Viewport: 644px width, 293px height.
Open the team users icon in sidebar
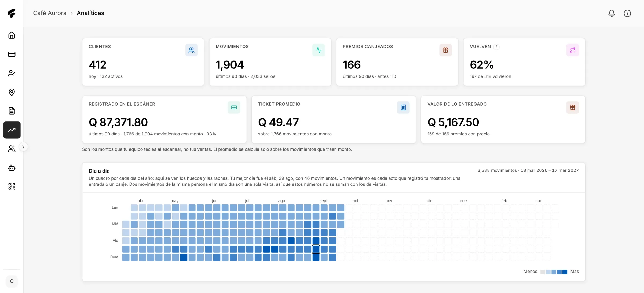coord(12,149)
